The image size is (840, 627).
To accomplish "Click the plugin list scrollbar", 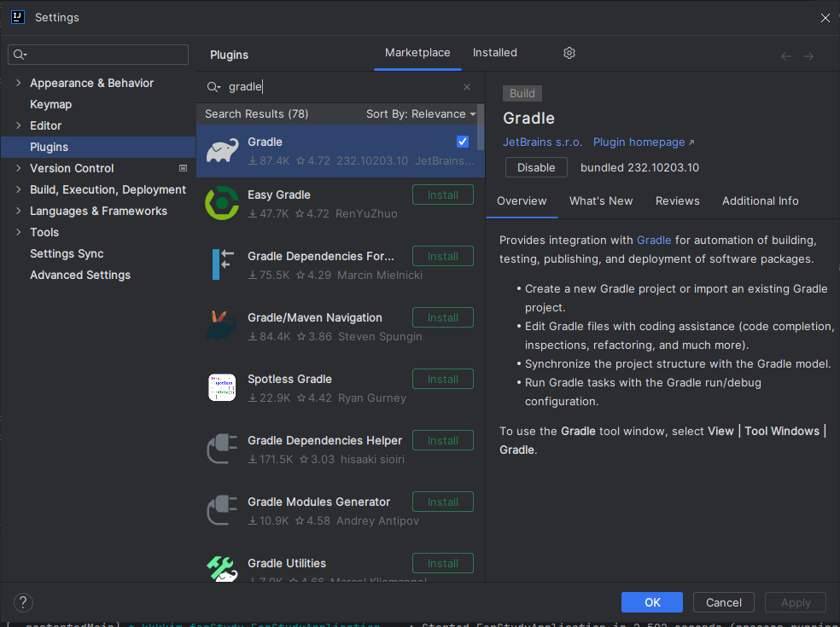I will [480, 127].
